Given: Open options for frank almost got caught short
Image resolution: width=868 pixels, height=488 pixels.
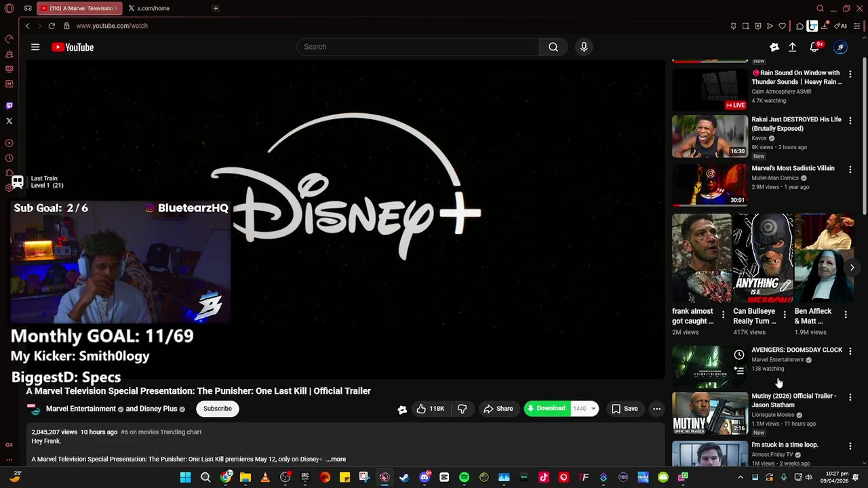Looking at the screenshot, I should pos(723,314).
